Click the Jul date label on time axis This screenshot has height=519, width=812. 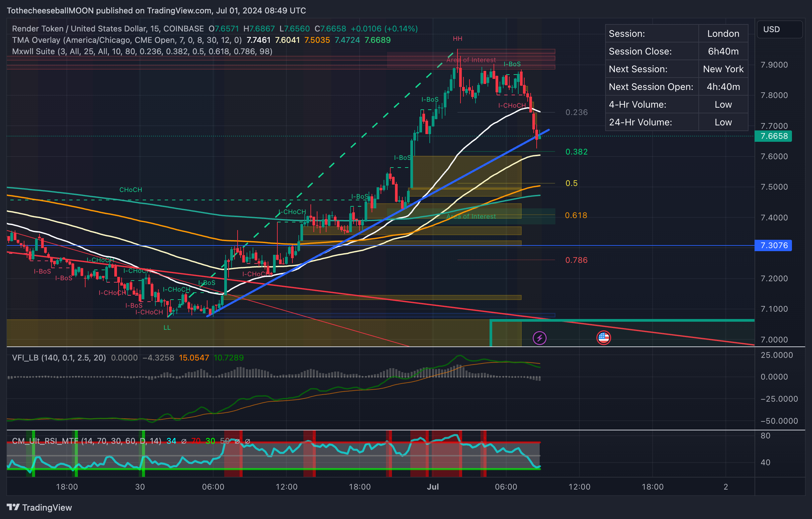[x=433, y=487]
